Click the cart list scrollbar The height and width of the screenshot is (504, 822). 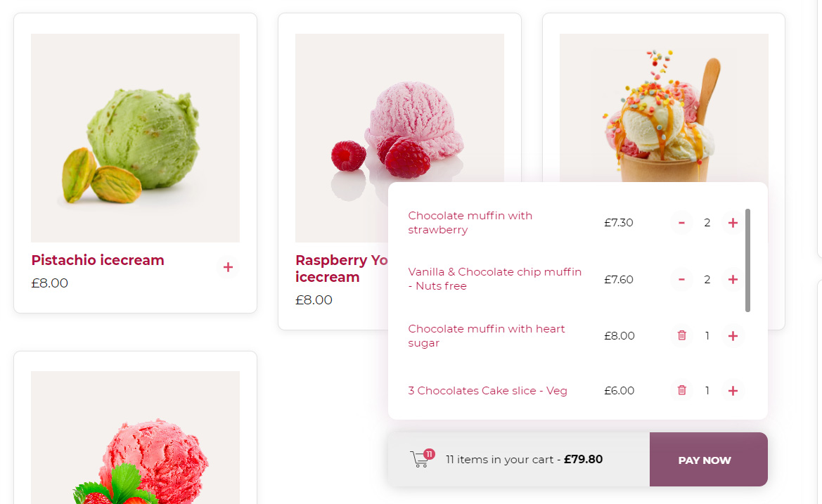[747, 260]
